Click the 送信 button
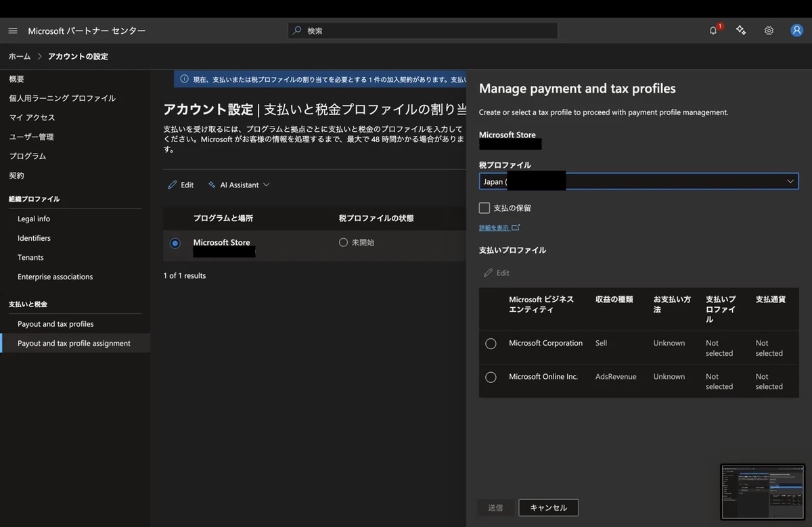Screen dimensions: 812x527 495,507
